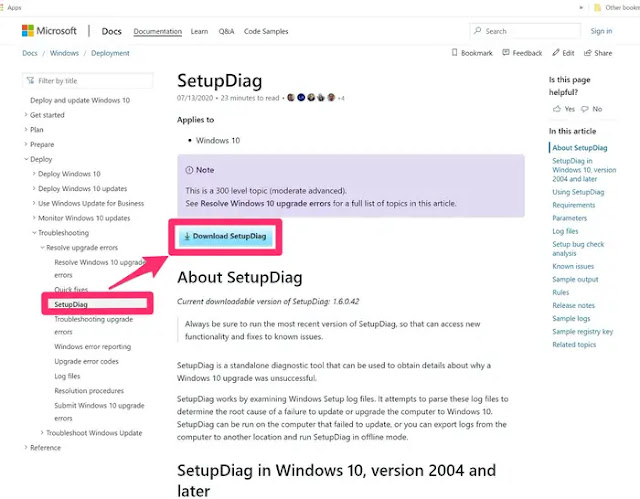Jump to About SetupDiag section link
Image resolution: width=640 pixels, height=499 pixels.
click(580, 148)
